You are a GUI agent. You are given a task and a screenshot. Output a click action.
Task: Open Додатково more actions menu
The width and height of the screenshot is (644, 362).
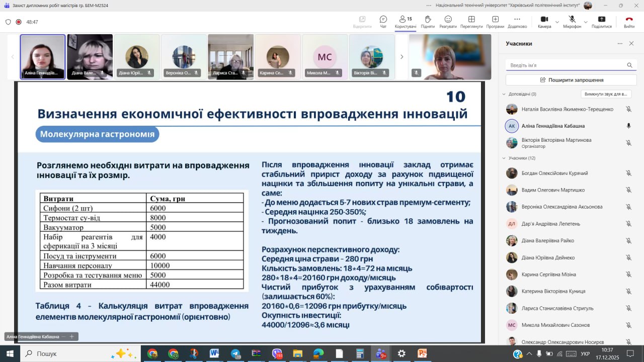pyautogui.click(x=517, y=22)
